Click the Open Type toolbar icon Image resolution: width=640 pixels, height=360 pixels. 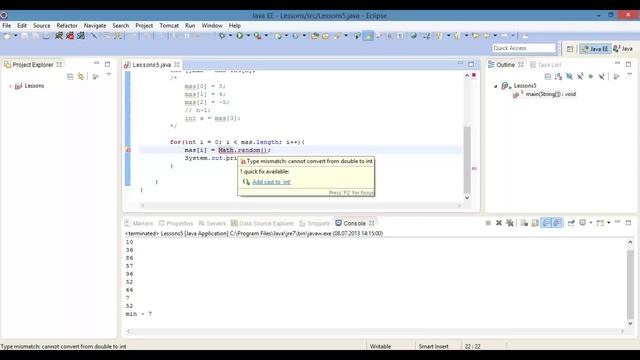315,36
